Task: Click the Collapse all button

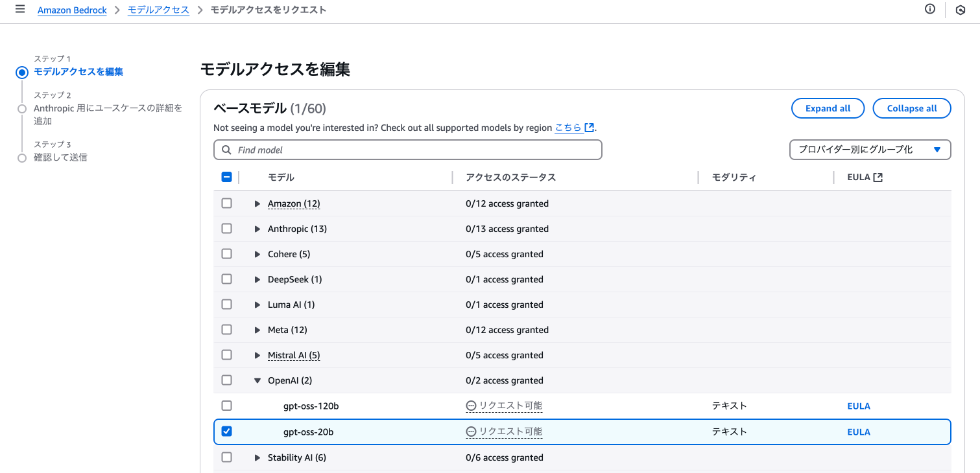Action: (912, 108)
